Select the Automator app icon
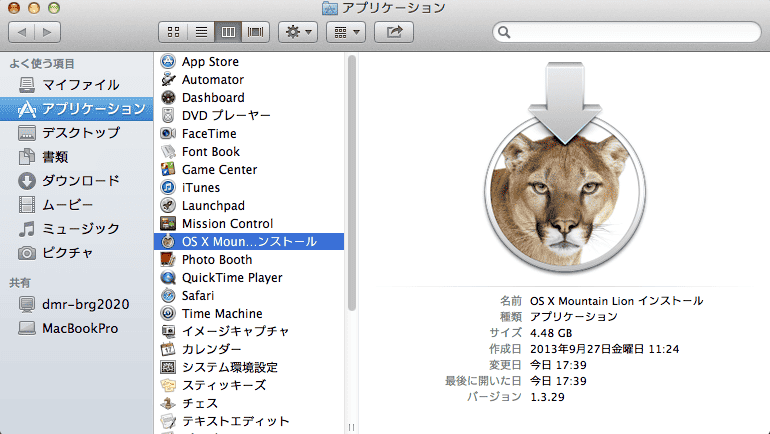 coord(168,79)
